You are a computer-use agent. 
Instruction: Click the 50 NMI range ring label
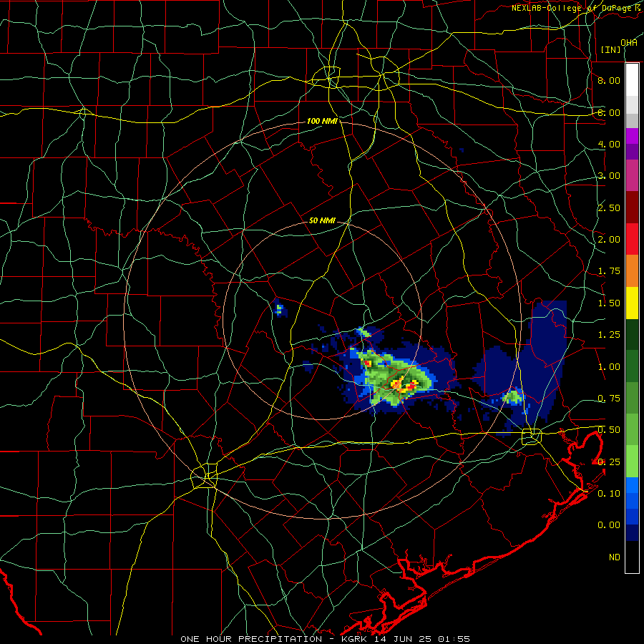pos(322,220)
